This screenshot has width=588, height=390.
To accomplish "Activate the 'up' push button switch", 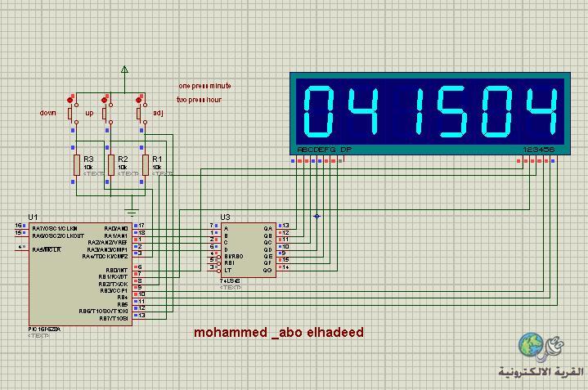I will point(107,113).
